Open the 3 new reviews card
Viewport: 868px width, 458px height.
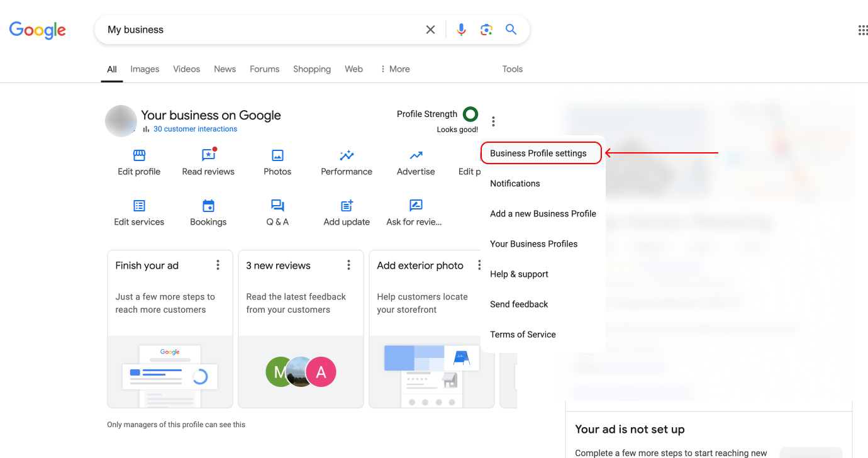[x=301, y=329]
